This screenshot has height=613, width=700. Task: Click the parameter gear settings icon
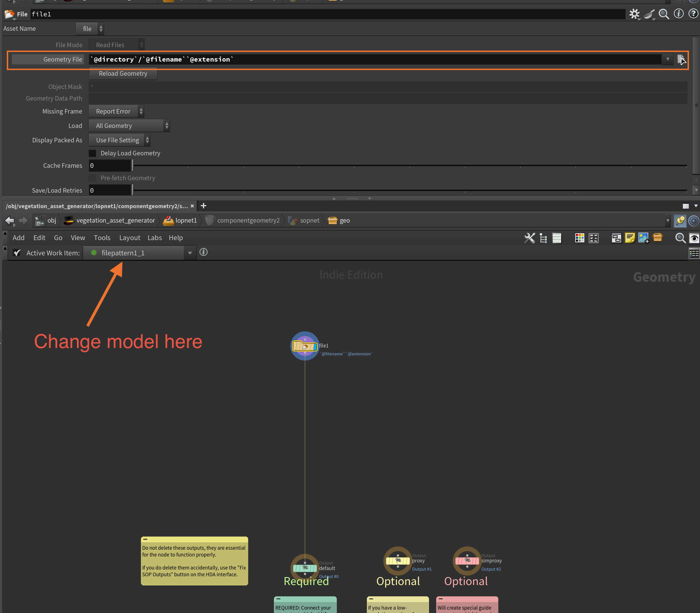coord(634,14)
